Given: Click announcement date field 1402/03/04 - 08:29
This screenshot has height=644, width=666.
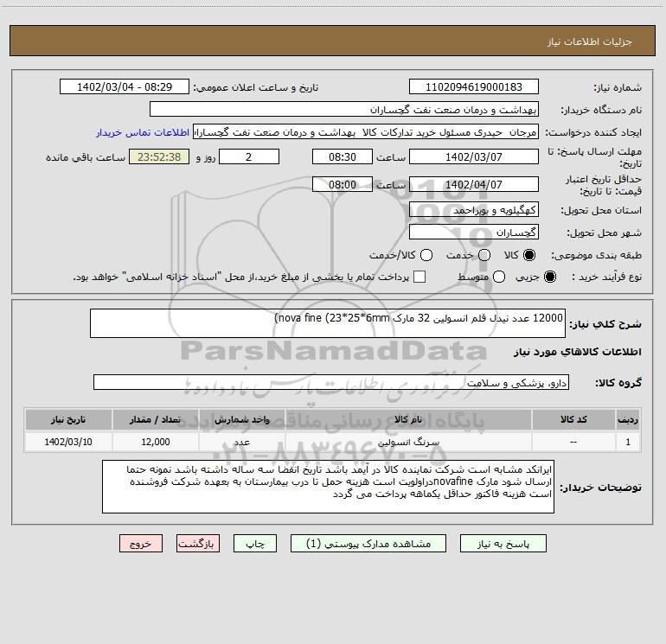Looking at the screenshot, I should coord(125,86).
